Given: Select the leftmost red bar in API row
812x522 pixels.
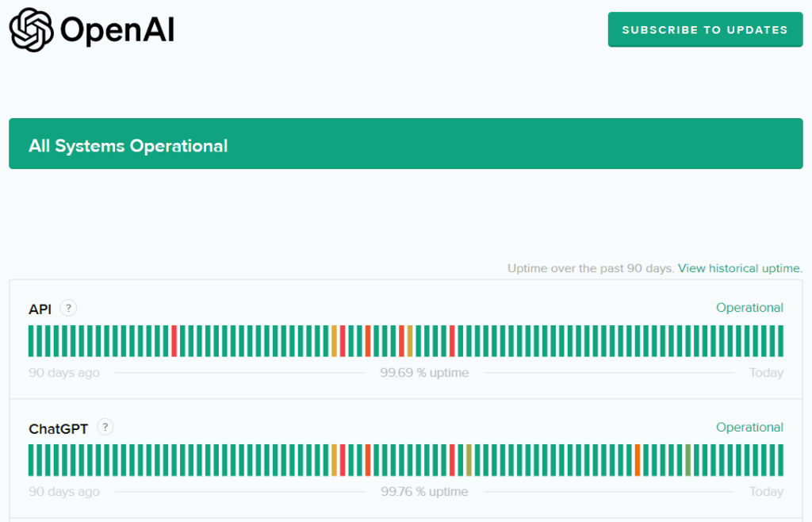Looking at the screenshot, I should click(x=174, y=341).
